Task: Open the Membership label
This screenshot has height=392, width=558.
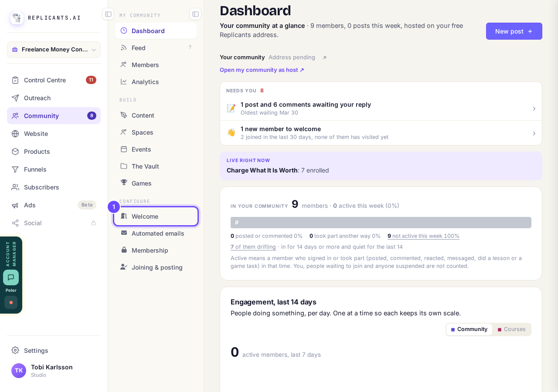Action: point(150,250)
